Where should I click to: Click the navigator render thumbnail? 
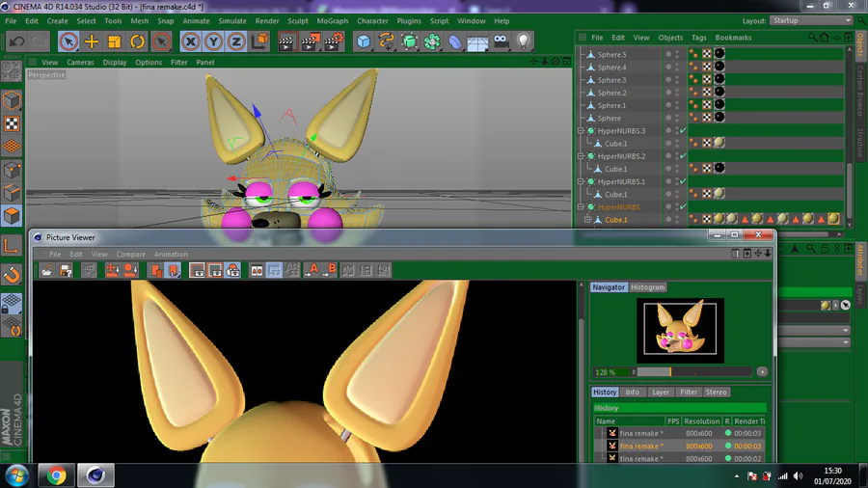pyautogui.click(x=680, y=330)
